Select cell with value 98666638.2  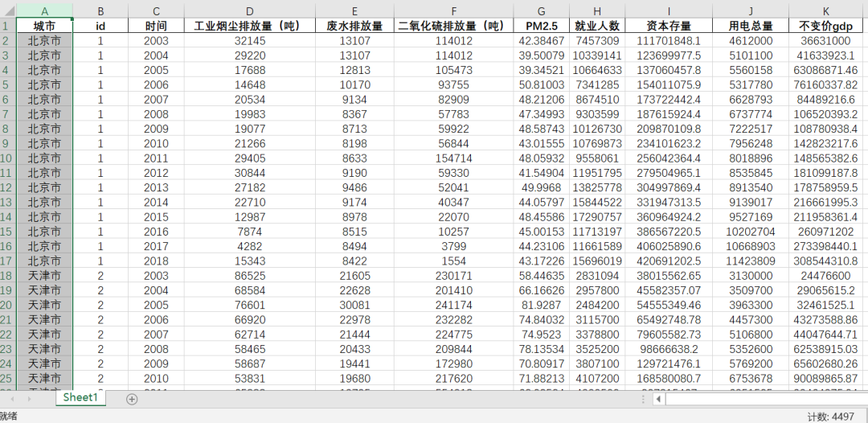(669, 349)
